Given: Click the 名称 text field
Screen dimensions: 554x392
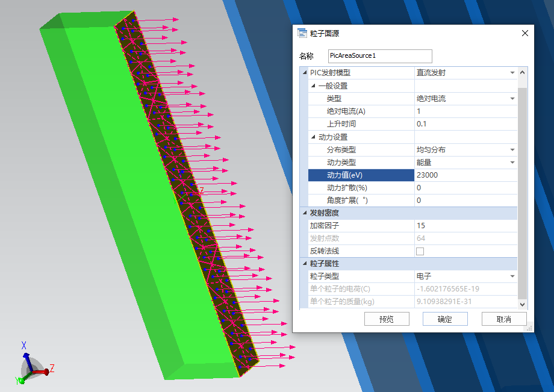Looking at the screenshot, I should [380, 56].
